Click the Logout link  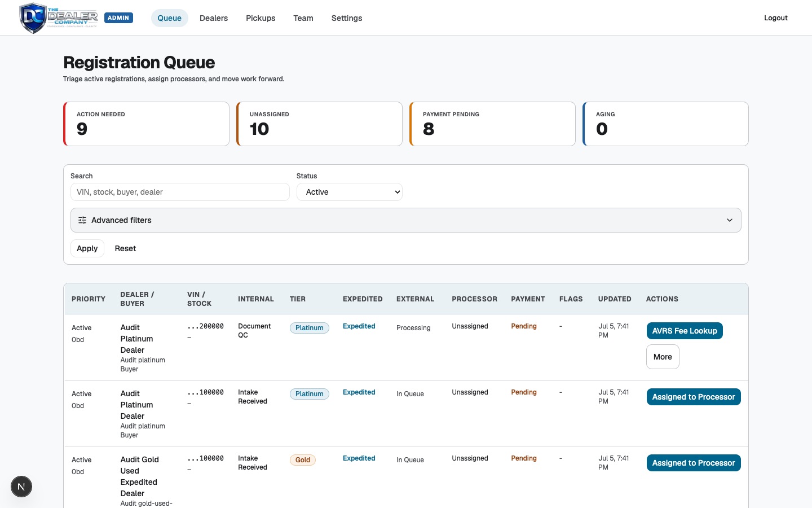[x=776, y=18]
